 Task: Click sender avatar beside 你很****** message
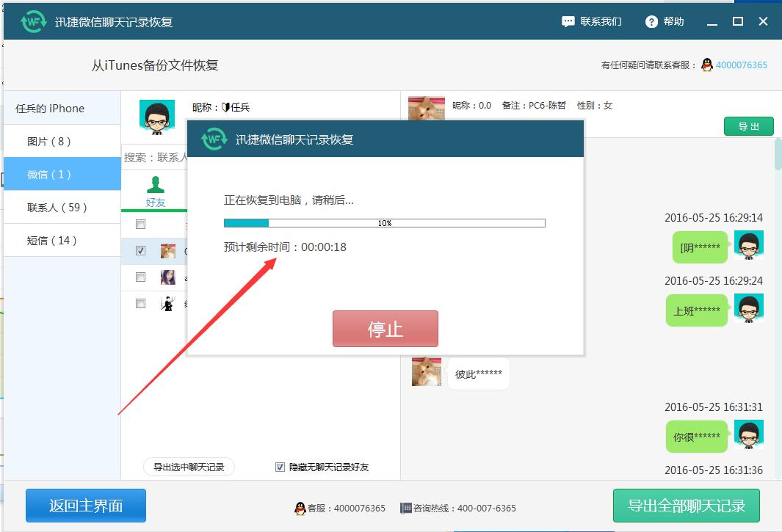pyautogui.click(x=748, y=435)
